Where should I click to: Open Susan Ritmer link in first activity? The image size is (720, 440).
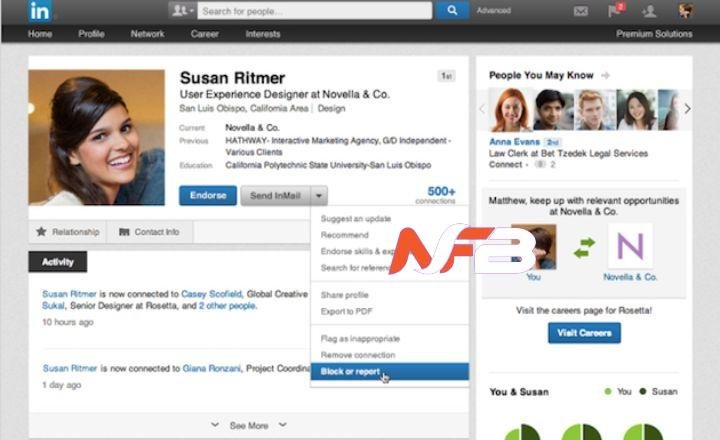click(69, 294)
